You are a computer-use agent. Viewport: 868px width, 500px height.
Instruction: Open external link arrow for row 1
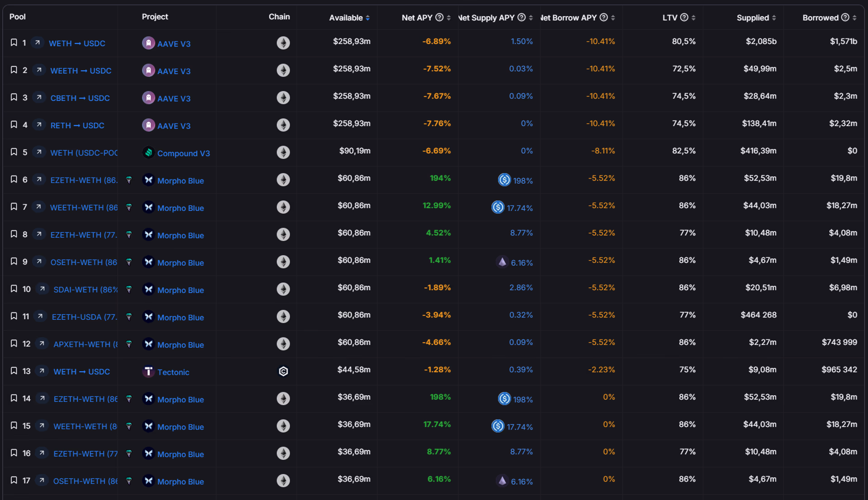[38, 42]
